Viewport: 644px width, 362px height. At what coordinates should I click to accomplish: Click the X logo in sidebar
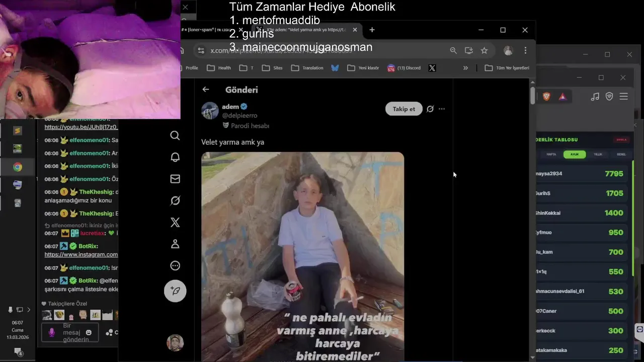pyautogui.click(x=175, y=222)
